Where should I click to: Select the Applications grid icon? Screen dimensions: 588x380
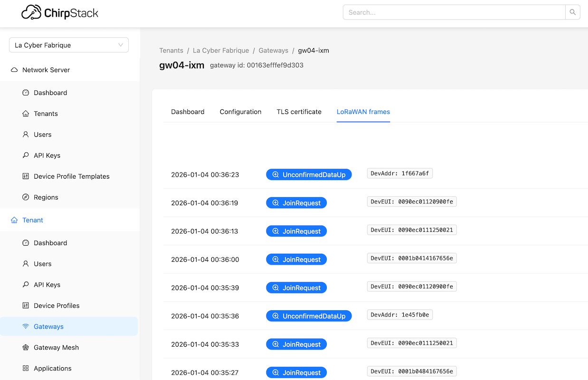pos(25,368)
